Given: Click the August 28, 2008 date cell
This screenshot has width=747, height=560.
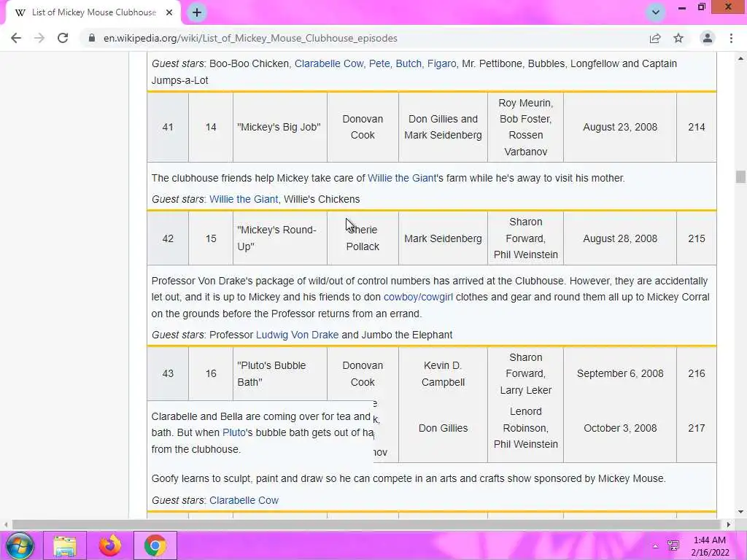Looking at the screenshot, I should coord(620,238).
